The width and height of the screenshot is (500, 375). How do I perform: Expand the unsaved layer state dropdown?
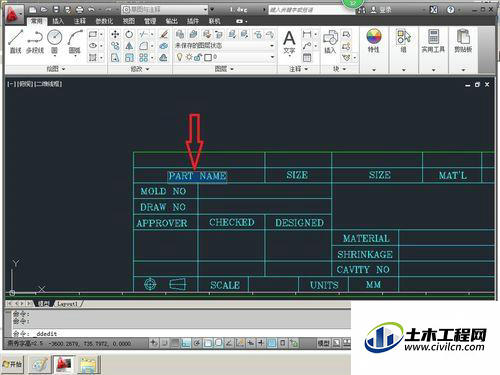[x=225, y=46]
